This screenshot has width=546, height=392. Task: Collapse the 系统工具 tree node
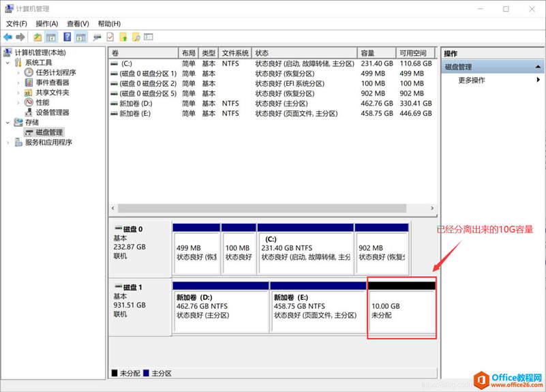[7, 63]
